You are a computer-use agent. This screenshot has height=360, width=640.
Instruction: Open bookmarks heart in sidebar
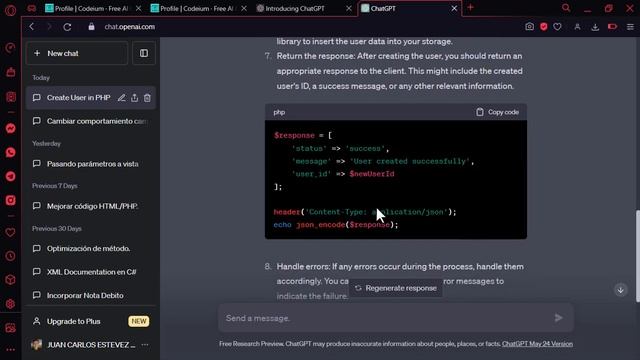click(11, 232)
